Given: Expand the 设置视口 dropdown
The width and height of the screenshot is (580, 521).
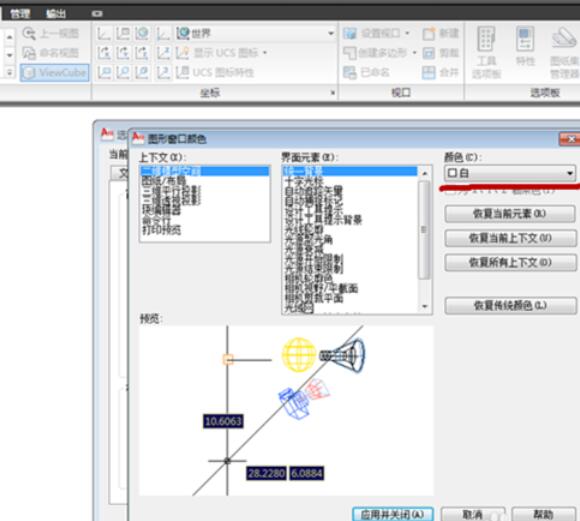Looking at the screenshot, I should pos(407,33).
